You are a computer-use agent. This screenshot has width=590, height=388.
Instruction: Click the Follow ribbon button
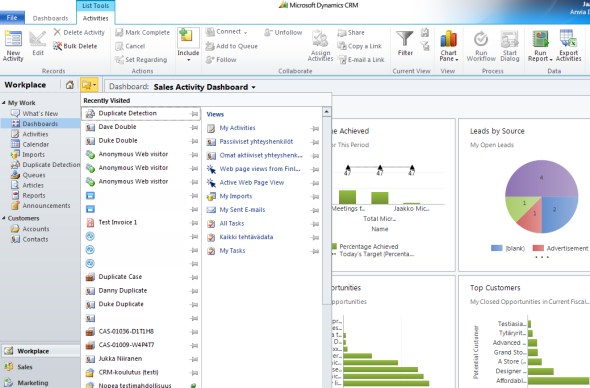[221, 59]
